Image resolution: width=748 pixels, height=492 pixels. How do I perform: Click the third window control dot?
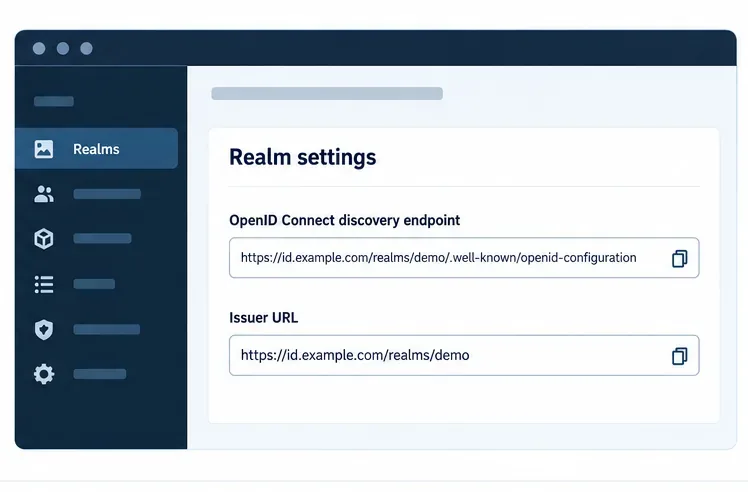[86, 48]
